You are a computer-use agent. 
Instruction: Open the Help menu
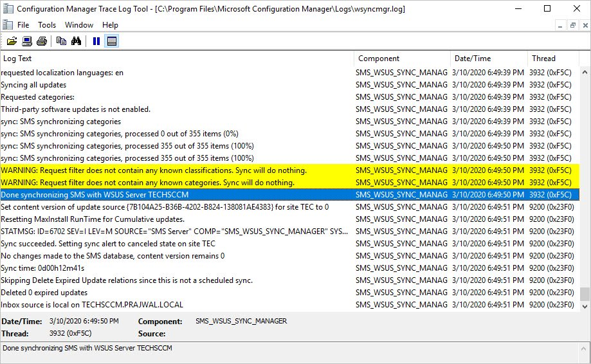pyautogui.click(x=110, y=25)
